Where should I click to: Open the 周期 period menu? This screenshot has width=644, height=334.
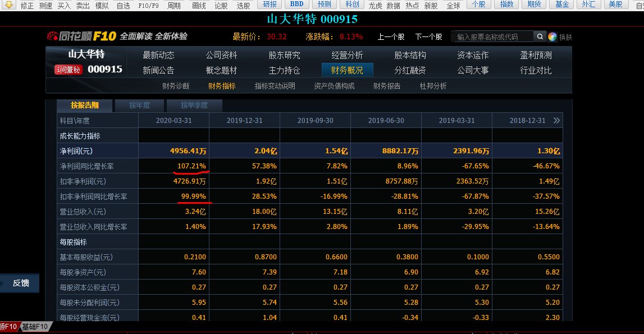coord(173,4)
